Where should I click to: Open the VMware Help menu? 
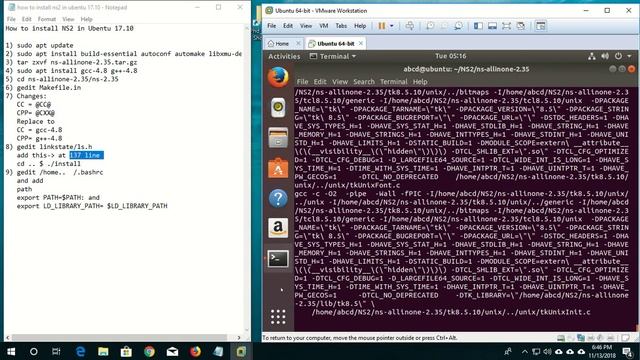[360, 26]
